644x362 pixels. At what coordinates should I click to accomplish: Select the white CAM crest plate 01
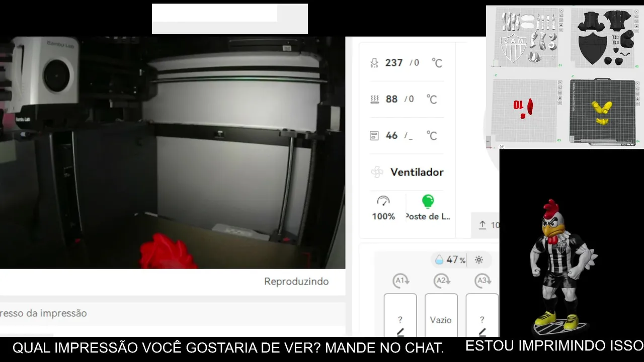tap(528, 37)
